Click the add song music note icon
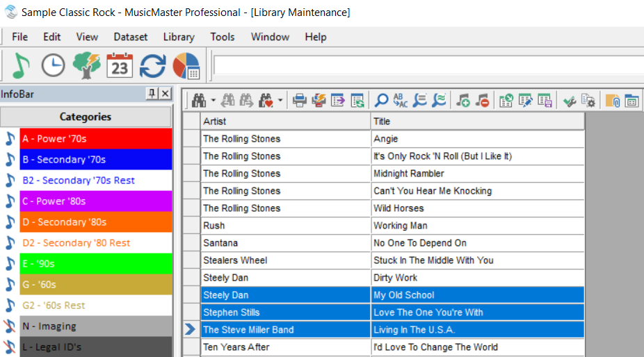Screen dimensions: 644x357 (463, 100)
